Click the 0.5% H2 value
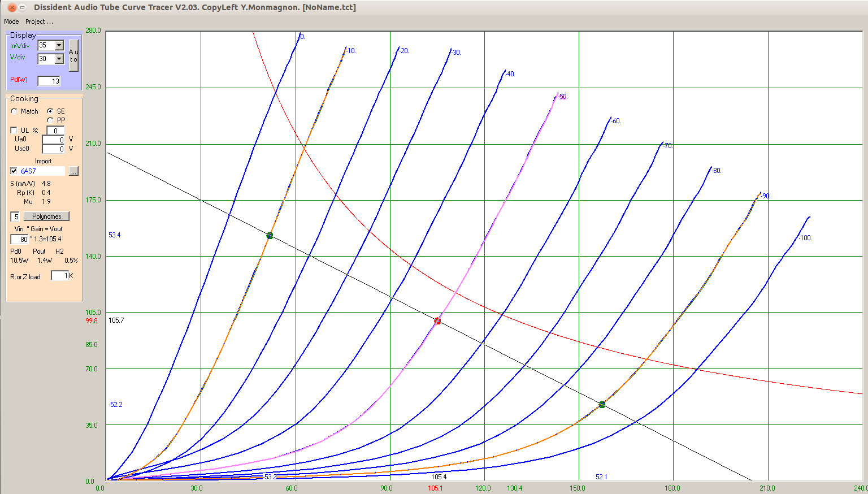Image resolution: width=868 pixels, height=494 pixels. [x=71, y=261]
